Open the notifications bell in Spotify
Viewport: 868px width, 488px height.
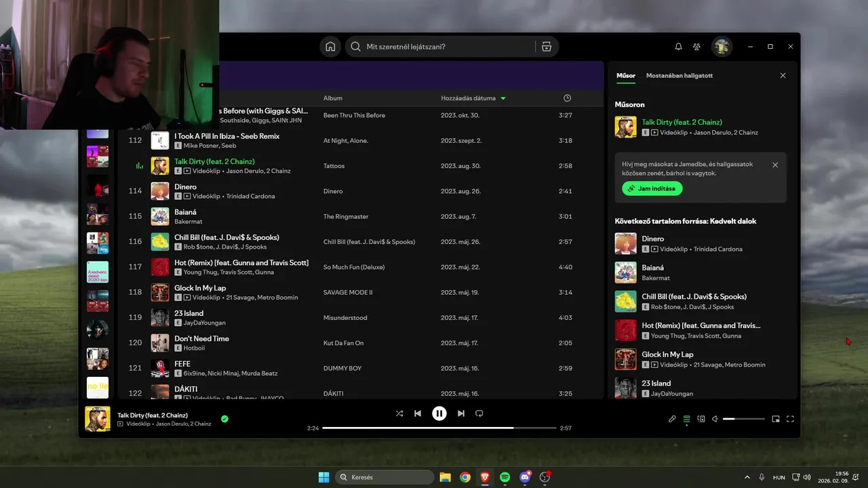click(x=678, y=47)
